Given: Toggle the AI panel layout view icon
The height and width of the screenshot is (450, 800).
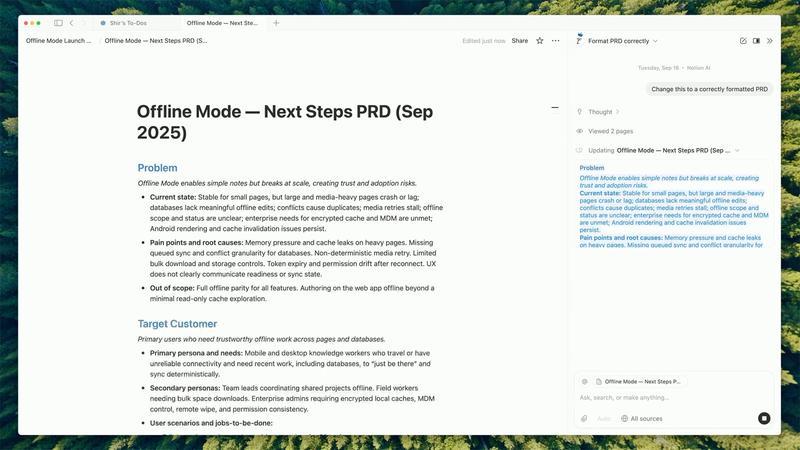Looking at the screenshot, I should (756, 41).
